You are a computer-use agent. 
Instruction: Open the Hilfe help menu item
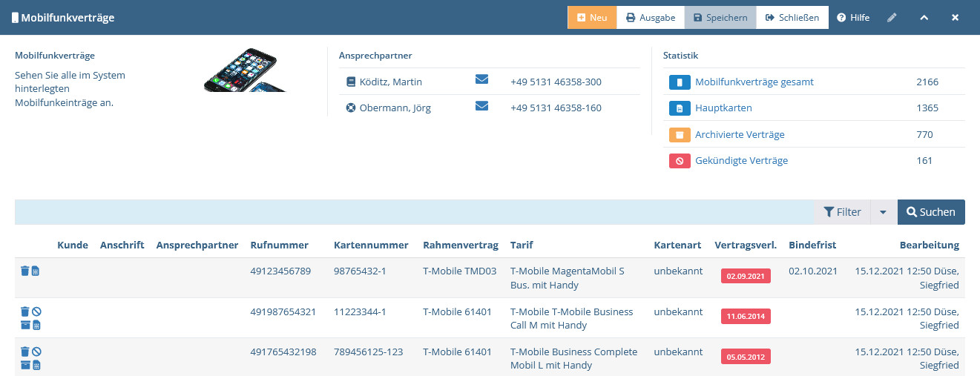point(853,17)
